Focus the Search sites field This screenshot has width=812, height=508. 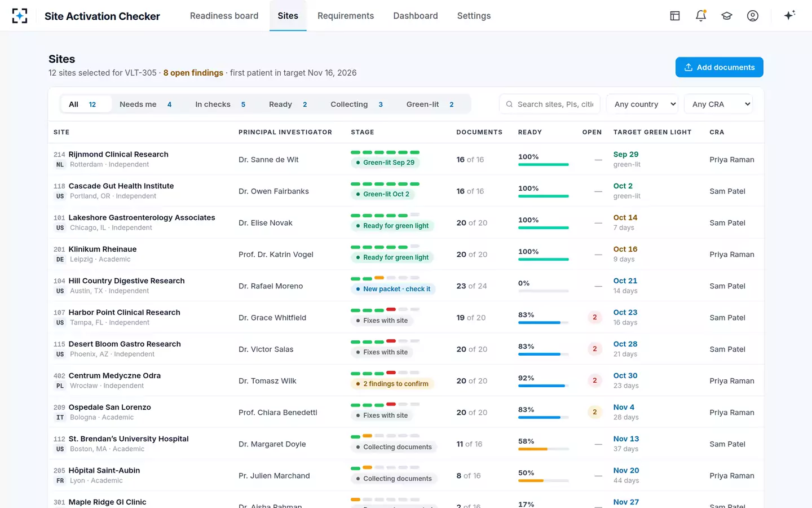[x=550, y=104]
